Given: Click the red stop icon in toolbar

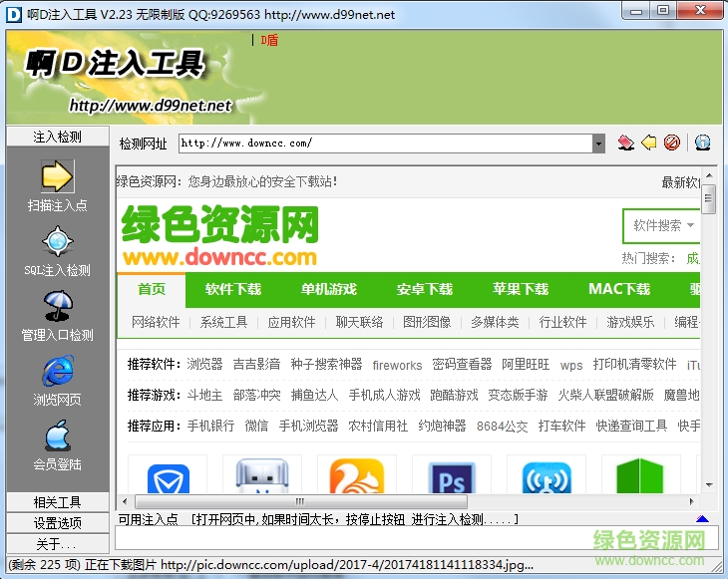Looking at the screenshot, I should click(672, 143).
